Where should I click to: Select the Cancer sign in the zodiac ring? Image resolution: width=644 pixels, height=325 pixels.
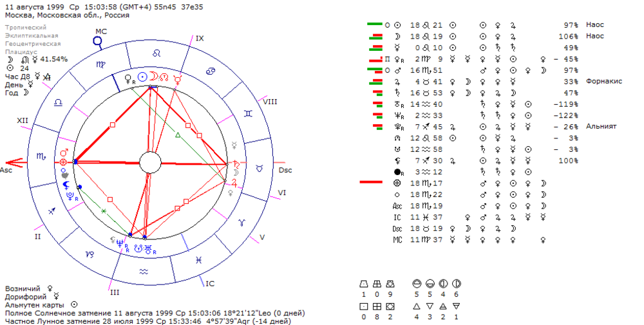coord(211,71)
